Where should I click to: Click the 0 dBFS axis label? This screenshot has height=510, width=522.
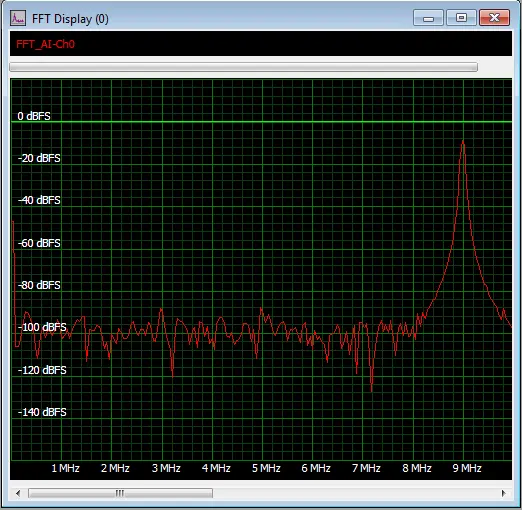click(x=34, y=116)
